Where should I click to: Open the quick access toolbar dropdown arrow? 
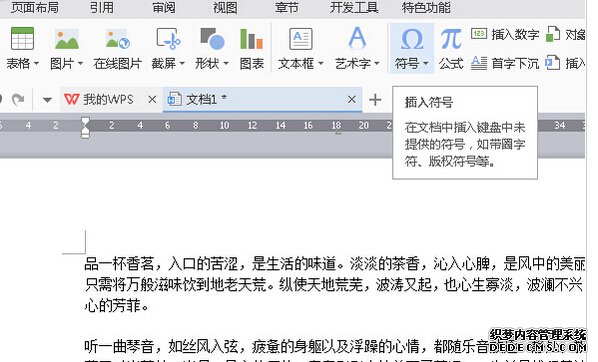tap(47, 100)
